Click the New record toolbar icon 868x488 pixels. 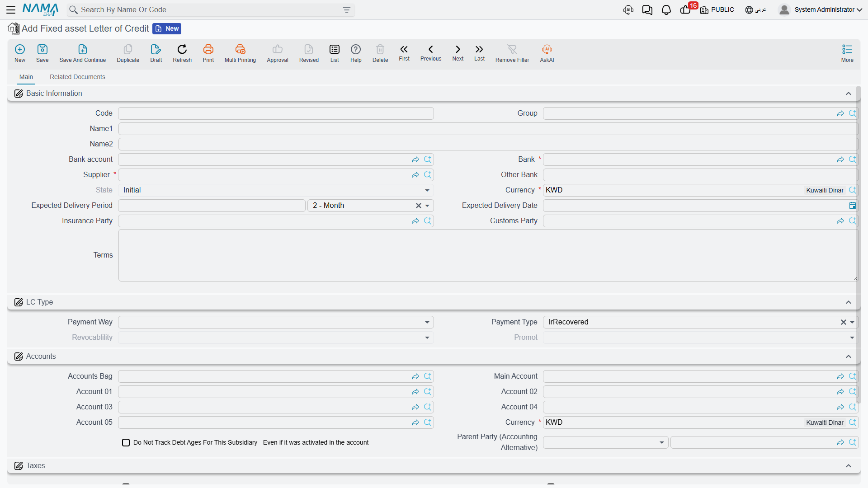[20, 53]
